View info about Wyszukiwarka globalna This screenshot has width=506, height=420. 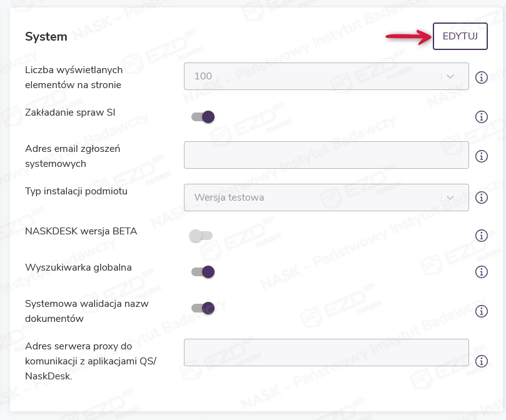pos(482,272)
